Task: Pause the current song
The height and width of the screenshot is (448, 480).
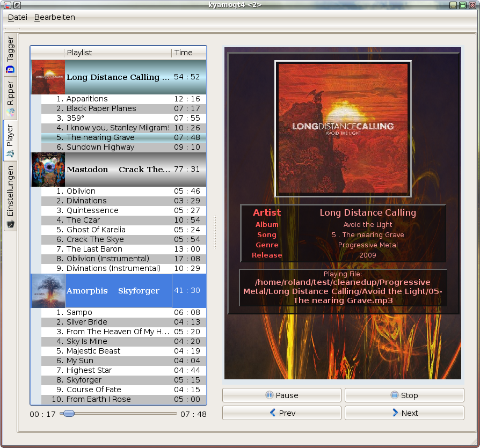Action: coord(281,395)
